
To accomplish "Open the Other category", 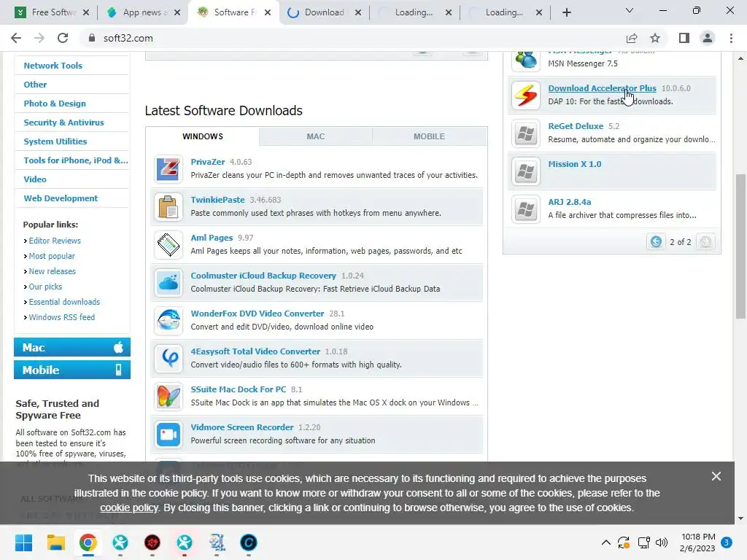I will (x=35, y=85).
